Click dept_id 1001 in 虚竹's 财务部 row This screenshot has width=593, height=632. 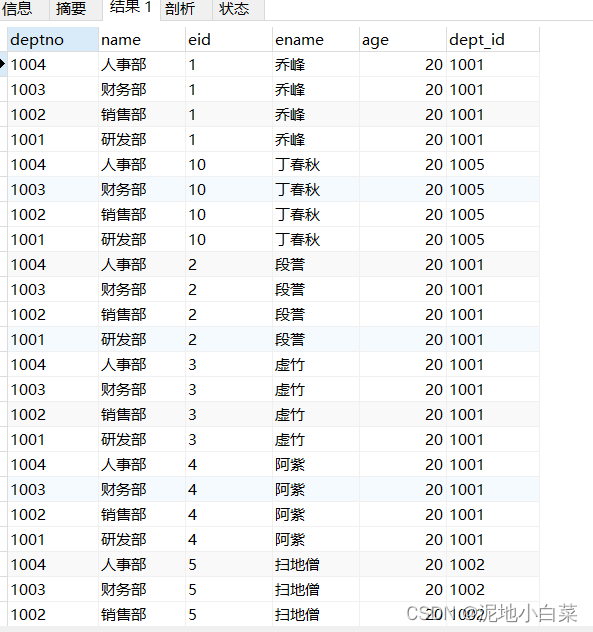tap(493, 389)
